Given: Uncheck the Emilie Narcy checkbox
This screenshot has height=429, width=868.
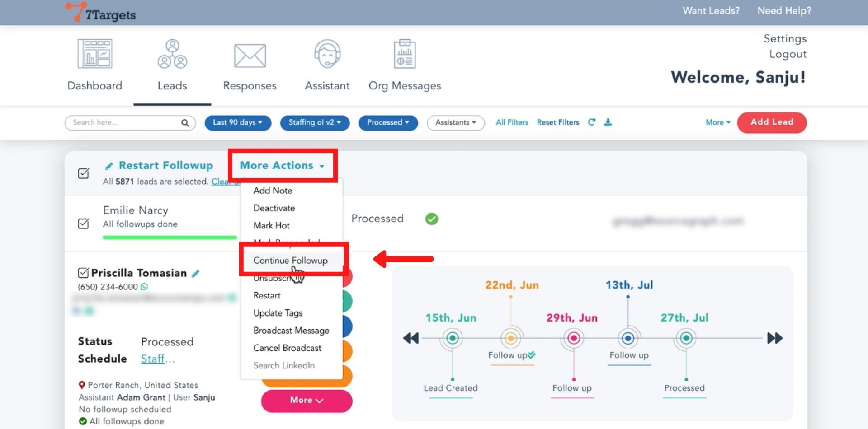Looking at the screenshot, I should 84,224.
